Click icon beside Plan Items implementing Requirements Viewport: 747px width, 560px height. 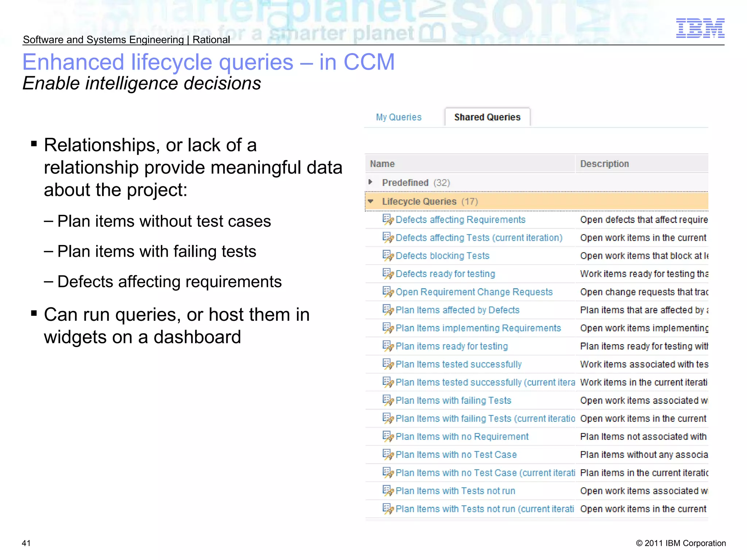pos(388,328)
